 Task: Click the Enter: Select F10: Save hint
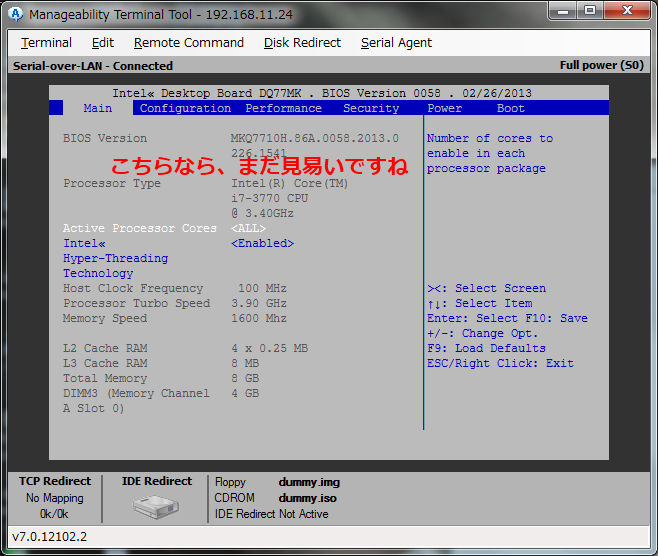507,318
